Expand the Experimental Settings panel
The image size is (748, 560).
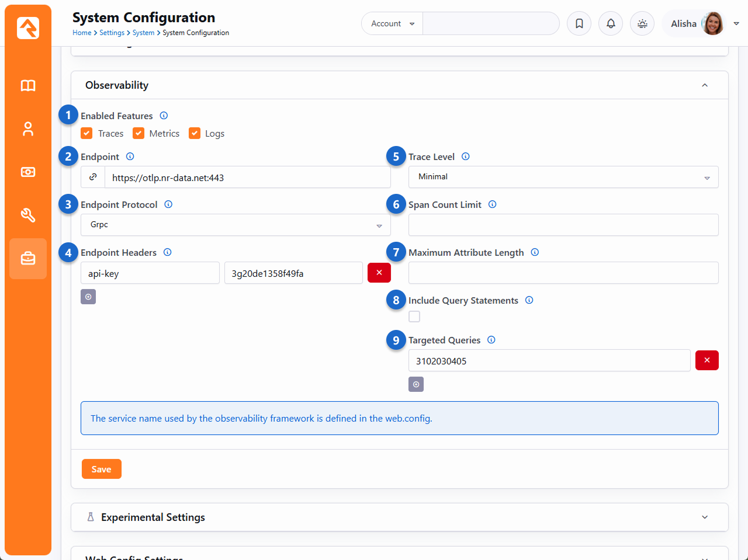tap(399, 517)
